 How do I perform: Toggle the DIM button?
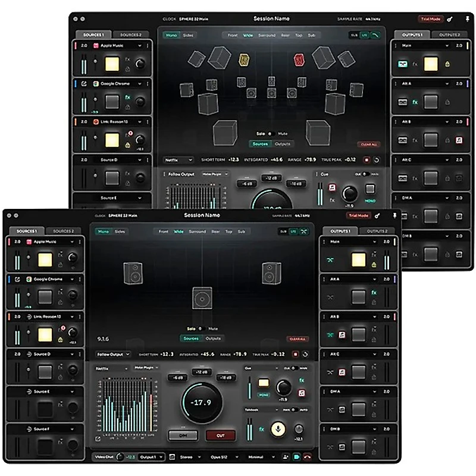183,435
